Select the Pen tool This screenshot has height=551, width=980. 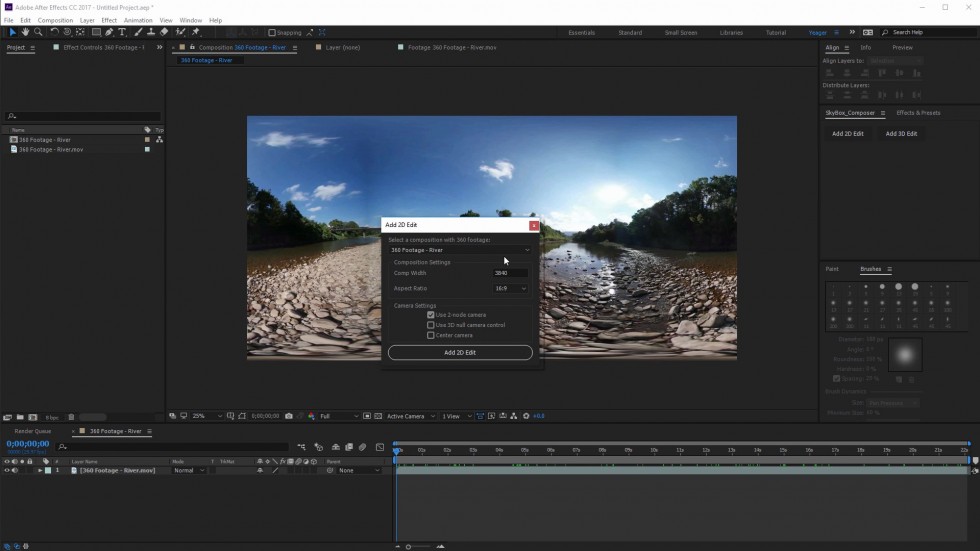click(x=109, y=32)
